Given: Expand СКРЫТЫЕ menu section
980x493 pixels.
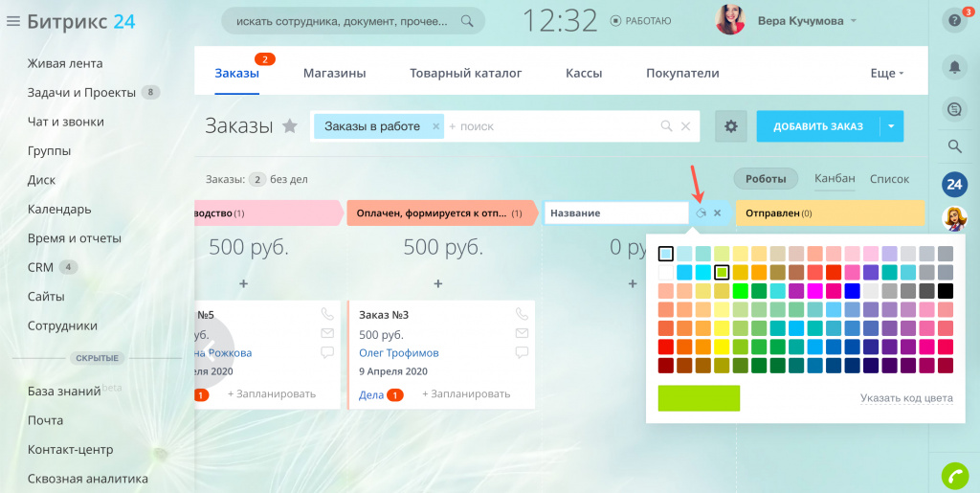Looking at the screenshot, I should click(x=97, y=358).
